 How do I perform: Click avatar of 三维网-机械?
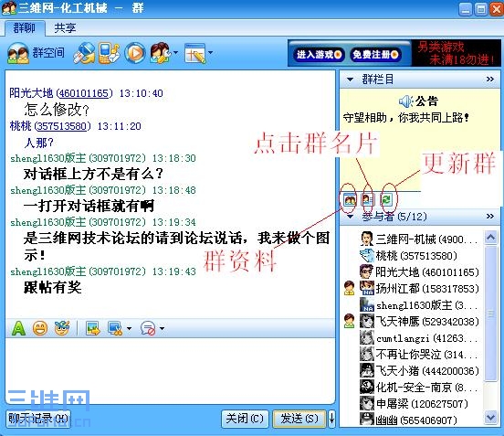click(366, 239)
